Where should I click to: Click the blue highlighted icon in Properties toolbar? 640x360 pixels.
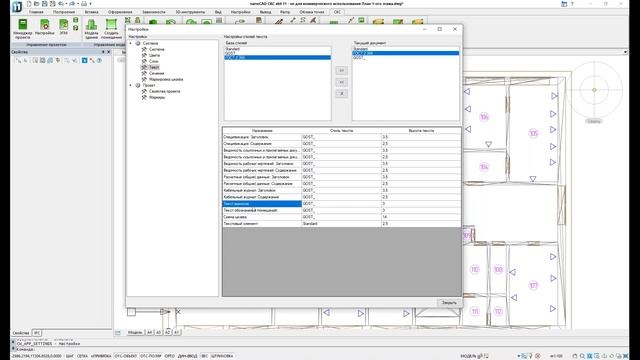(x=84, y=60)
